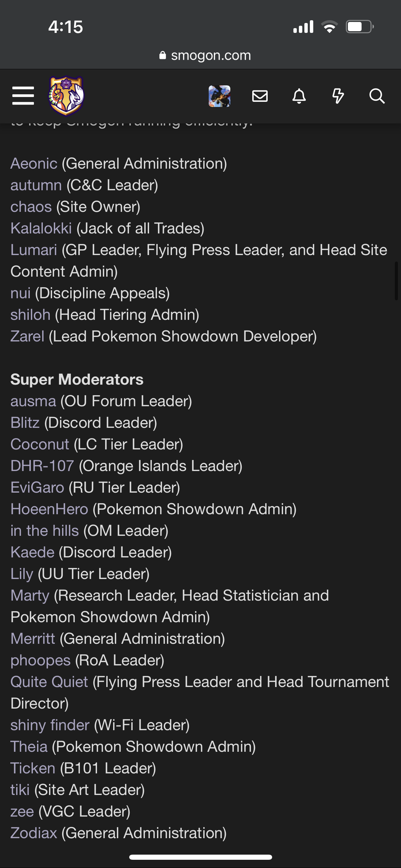The height and width of the screenshot is (868, 401).
Task: Tap the page scrollbar indicator
Action: pos(396,281)
